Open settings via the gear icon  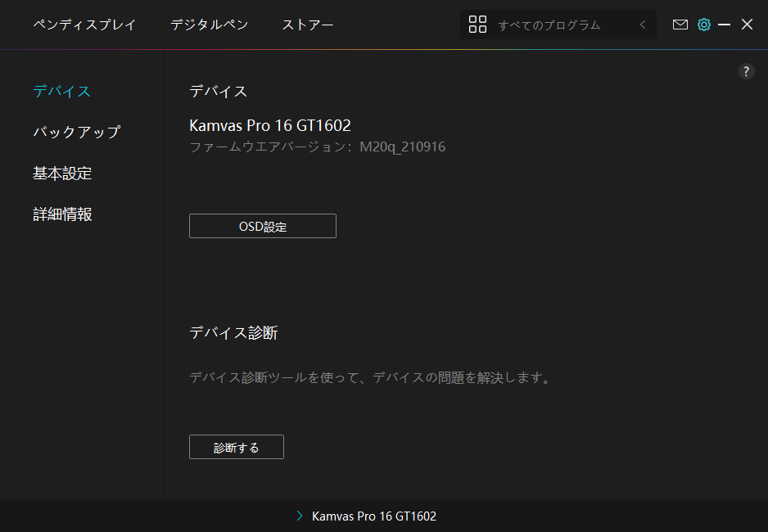click(704, 25)
